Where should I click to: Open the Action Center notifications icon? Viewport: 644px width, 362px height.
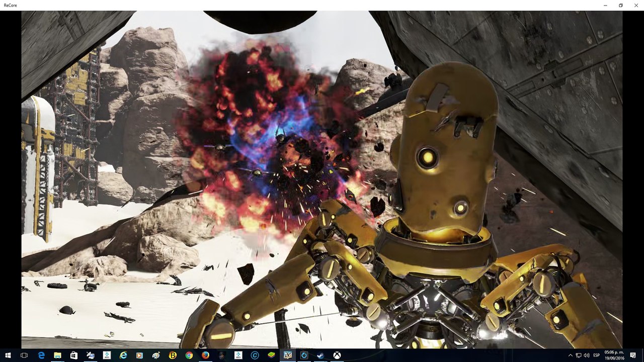pos(633,355)
